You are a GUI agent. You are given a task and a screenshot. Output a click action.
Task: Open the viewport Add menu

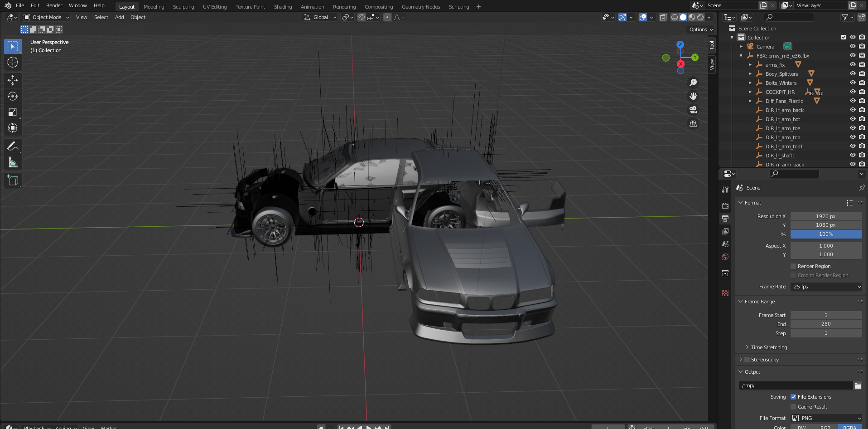pyautogui.click(x=119, y=17)
